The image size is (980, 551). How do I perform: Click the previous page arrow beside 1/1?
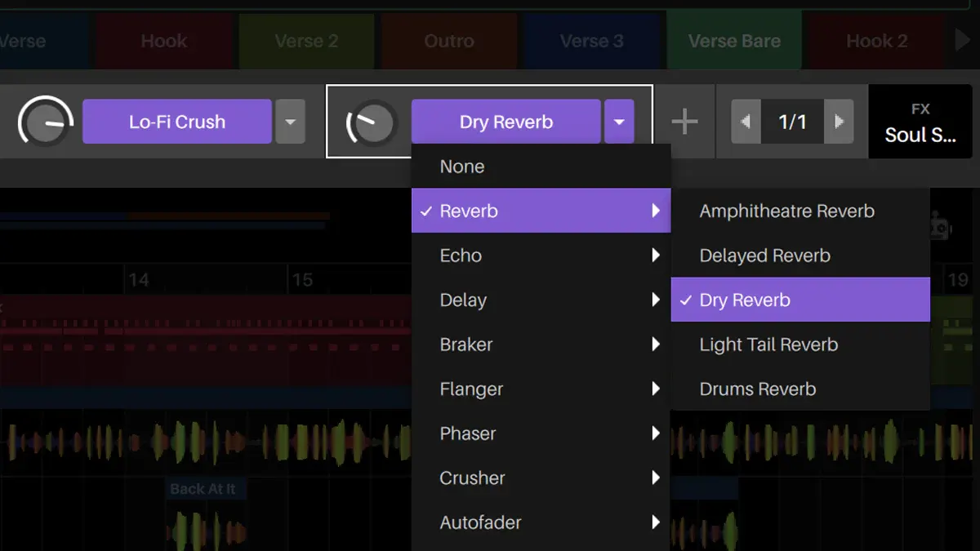(x=745, y=122)
